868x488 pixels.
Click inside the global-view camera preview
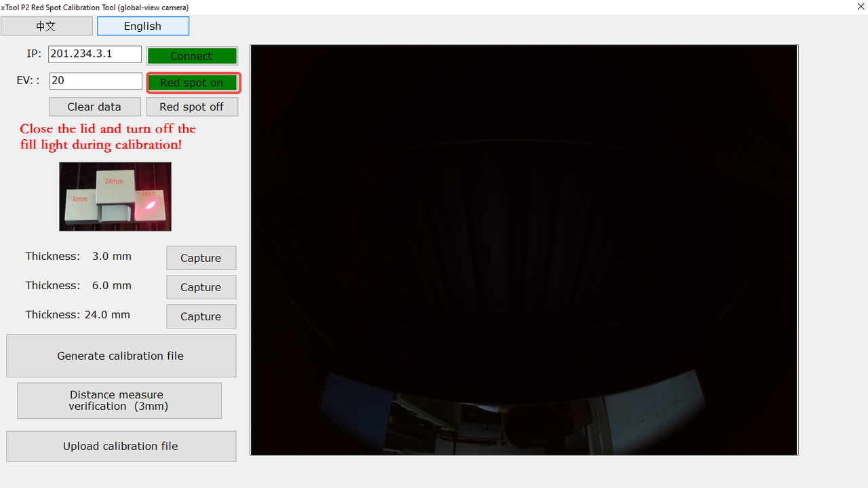point(524,250)
